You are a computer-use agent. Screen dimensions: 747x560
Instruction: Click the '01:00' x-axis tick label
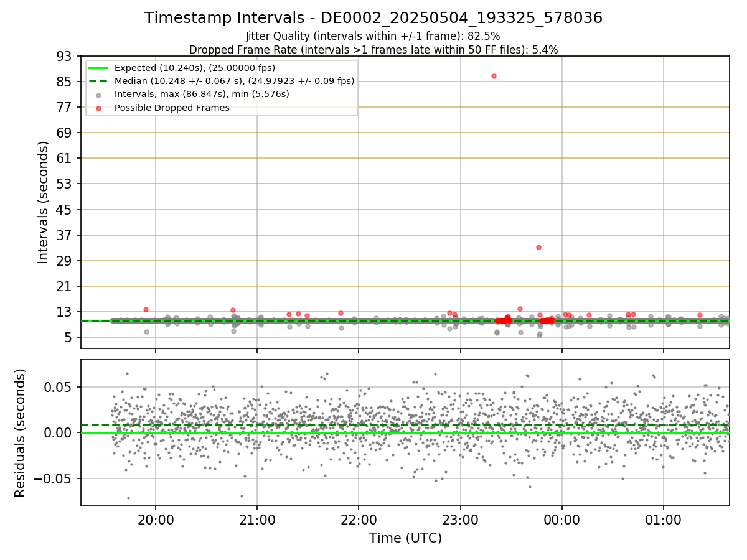(663, 520)
